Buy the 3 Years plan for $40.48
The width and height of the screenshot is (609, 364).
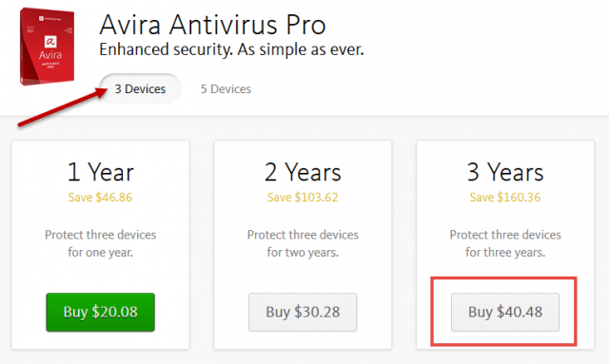point(505,312)
